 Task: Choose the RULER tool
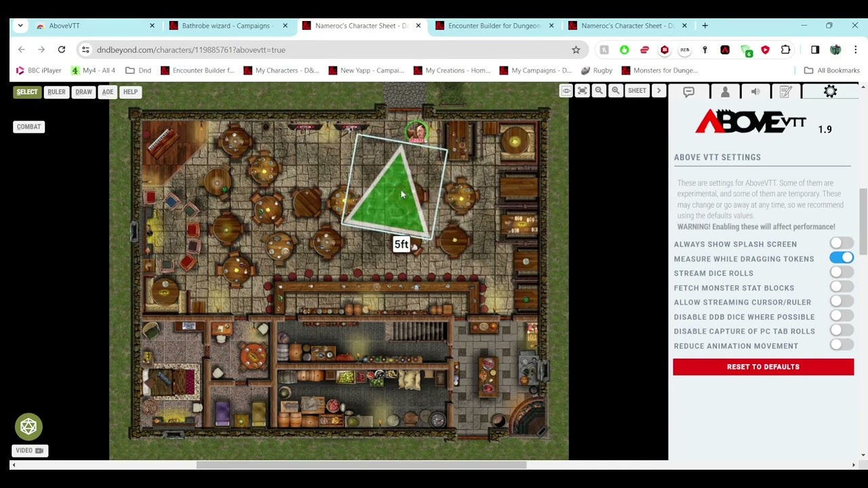pos(56,92)
